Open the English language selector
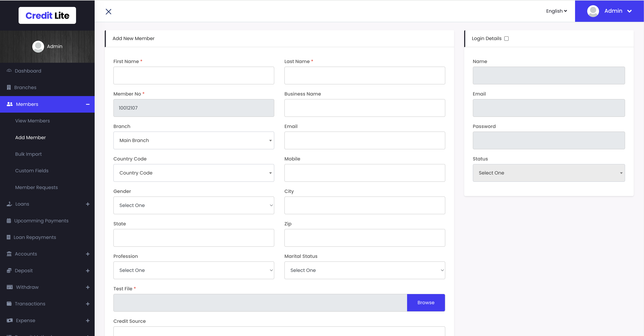This screenshot has height=336, width=644. [x=556, y=11]
